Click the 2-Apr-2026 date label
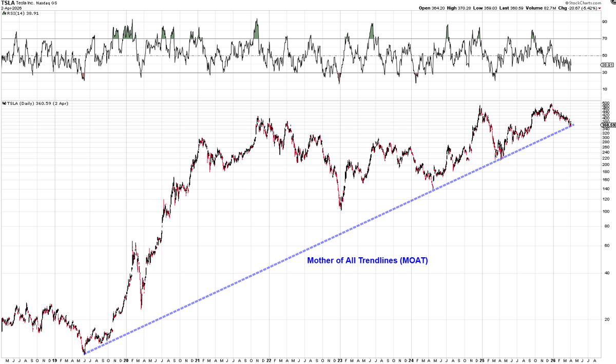Screen dimensions: 616x364 [10, 8]
